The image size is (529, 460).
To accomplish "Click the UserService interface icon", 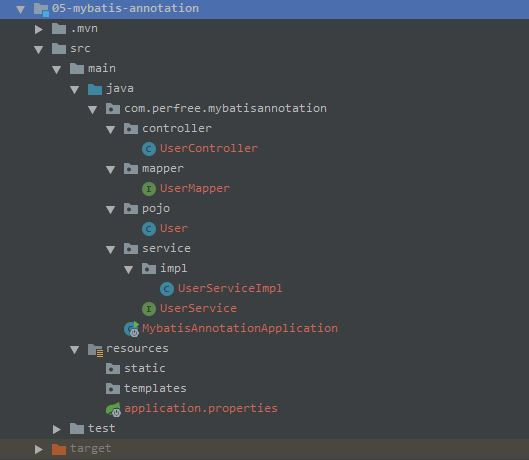I will tap(149, 309).
